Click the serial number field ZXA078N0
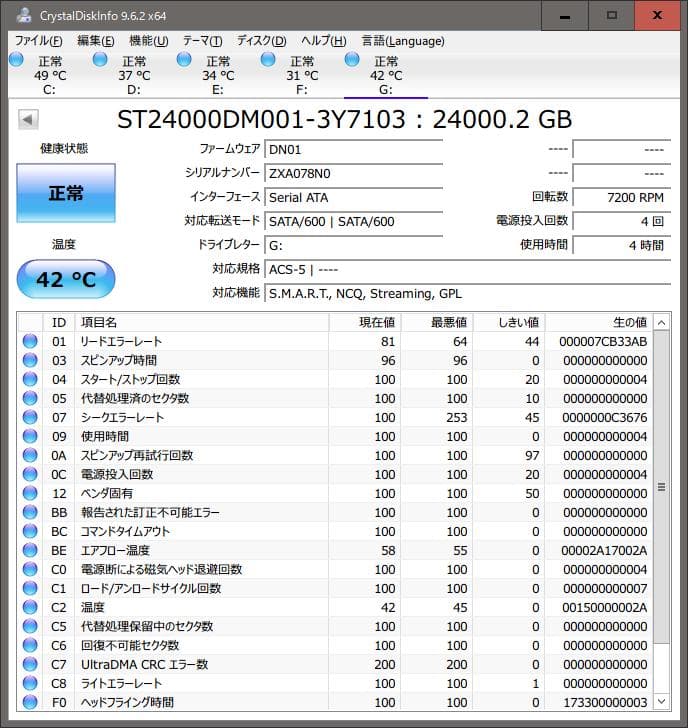The width and height of the screenshot is (688, 728). coord(354,174)
